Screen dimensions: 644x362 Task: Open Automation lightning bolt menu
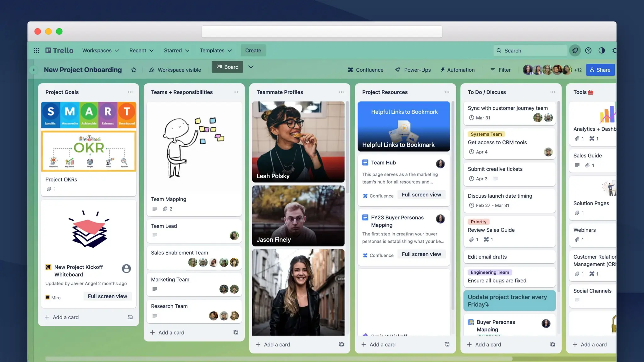pos(458,70)
